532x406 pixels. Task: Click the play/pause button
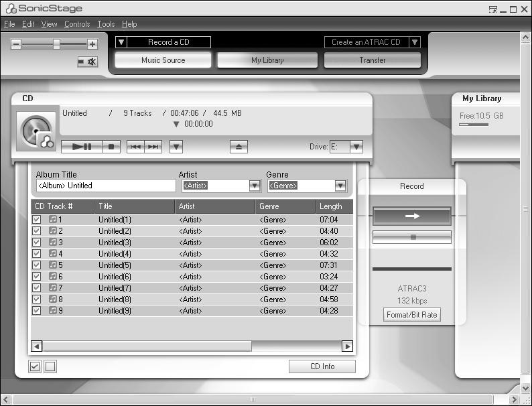click(x=82, y=147)
